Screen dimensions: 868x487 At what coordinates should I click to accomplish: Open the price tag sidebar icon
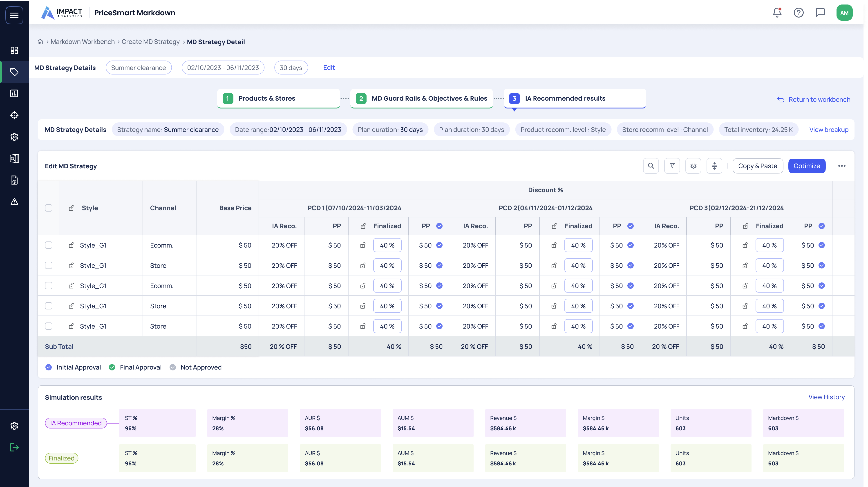click(x=14, y=72)
